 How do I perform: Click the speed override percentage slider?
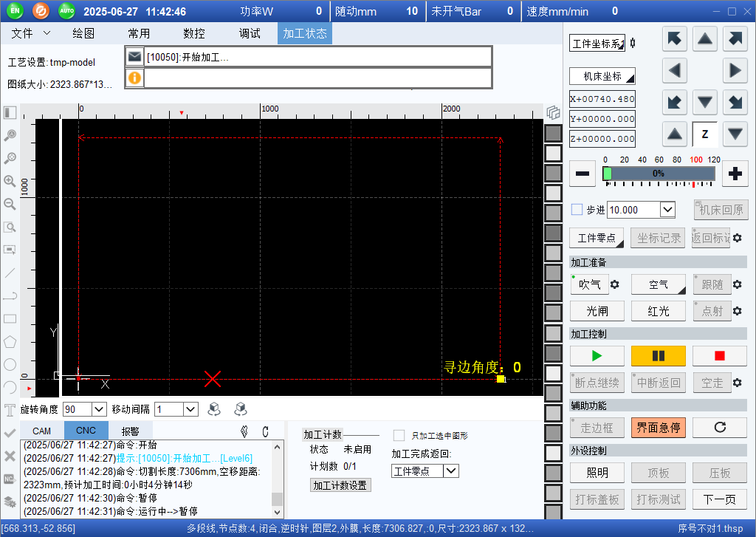[x=658, y=174]
